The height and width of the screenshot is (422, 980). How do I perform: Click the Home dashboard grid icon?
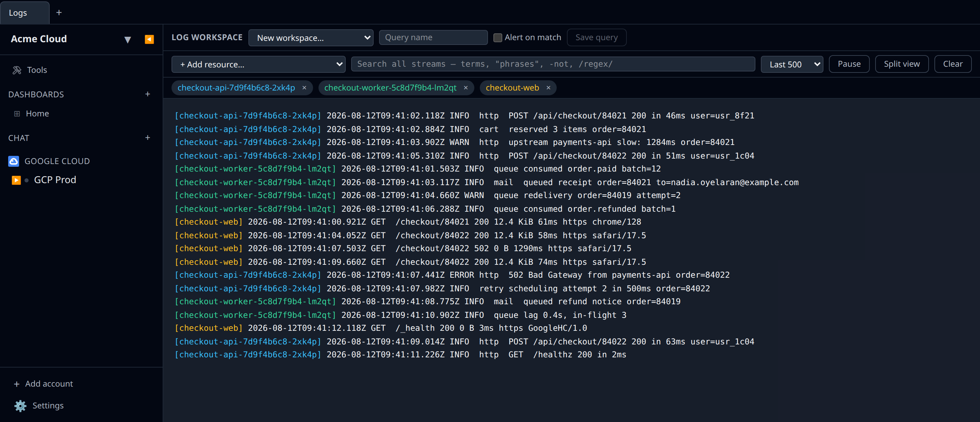[17, 113]
